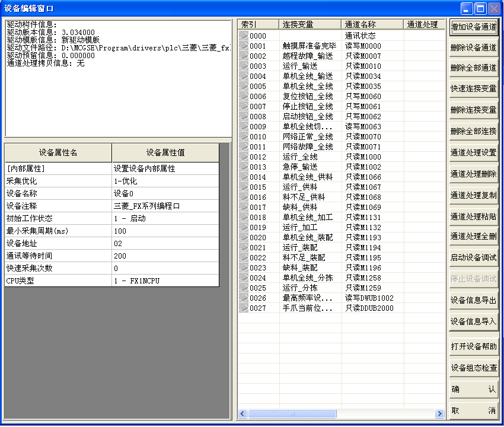Select the icon beside 急停_输送 channel
The image size is (504, 427).
(244, 167)
